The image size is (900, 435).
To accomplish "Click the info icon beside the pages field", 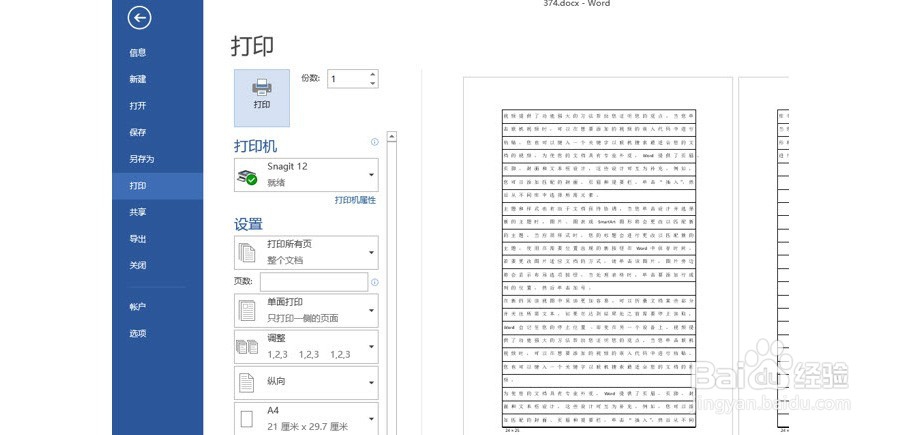I will [375, 282].
